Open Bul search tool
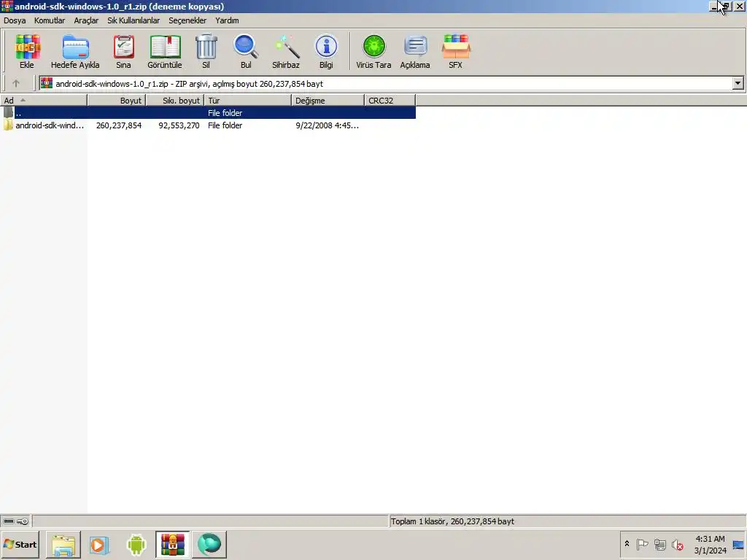 (x=246, y=51)
